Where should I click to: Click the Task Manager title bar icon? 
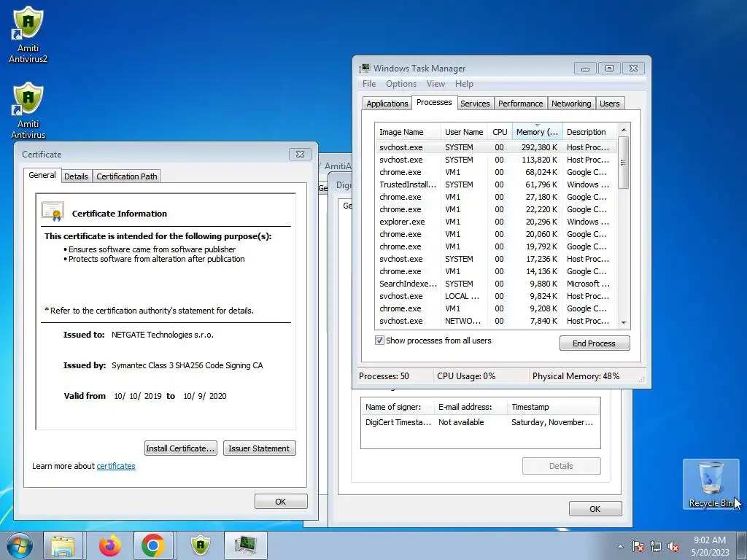click(x=365, y=68)
